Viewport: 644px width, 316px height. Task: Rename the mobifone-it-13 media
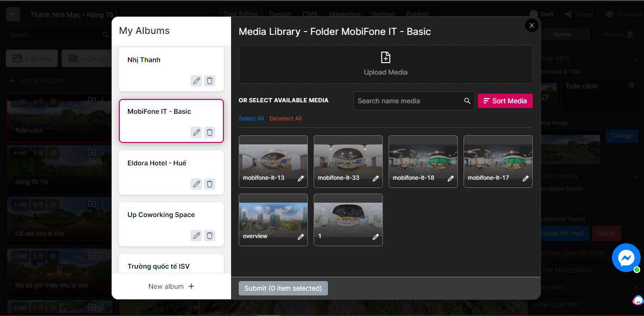pyautogui.click(x=301, y=178)
